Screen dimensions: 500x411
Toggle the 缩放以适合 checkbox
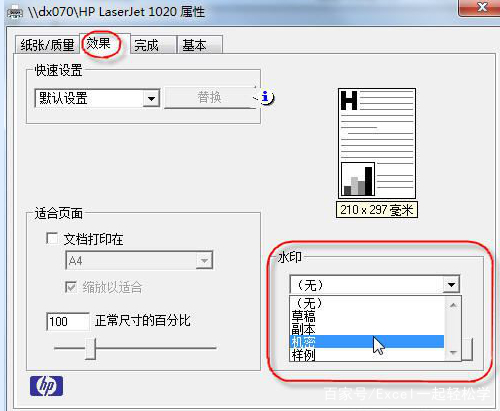click(71, 287)
